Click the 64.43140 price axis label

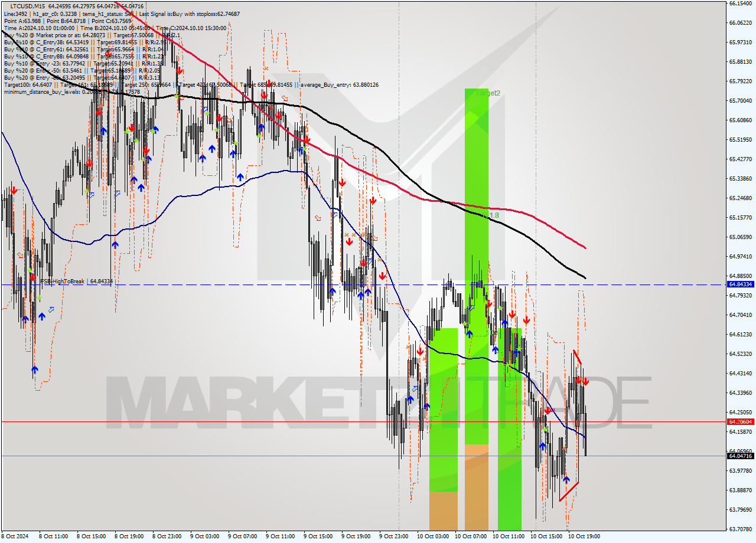(x=740, y=373)
